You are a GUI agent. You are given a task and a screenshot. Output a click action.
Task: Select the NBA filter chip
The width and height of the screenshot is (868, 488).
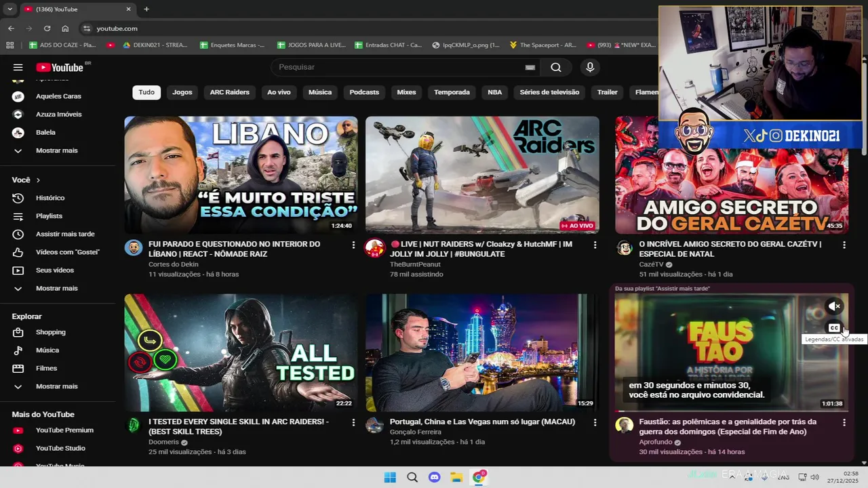(495, 92)
